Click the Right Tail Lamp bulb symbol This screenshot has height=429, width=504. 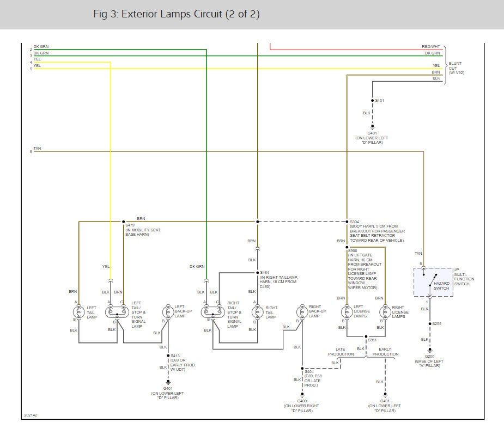coord(258,312)
